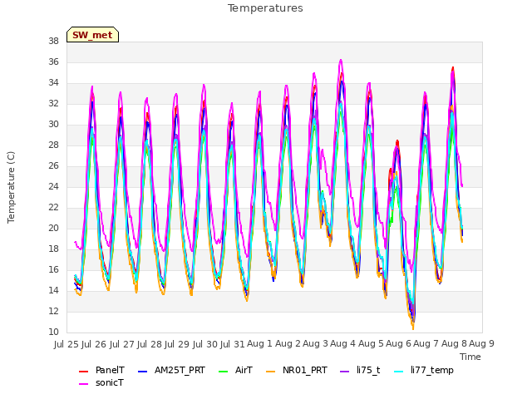This screenshot has width=532, height=399.
Task: Click the 30 y-axis tick label
Action: click(53, 124)
